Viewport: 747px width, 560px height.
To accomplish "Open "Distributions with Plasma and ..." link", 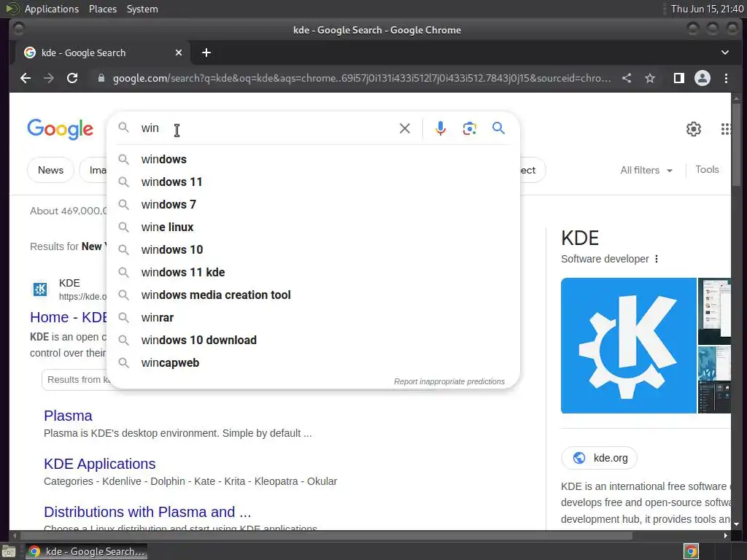I will 147,512.
